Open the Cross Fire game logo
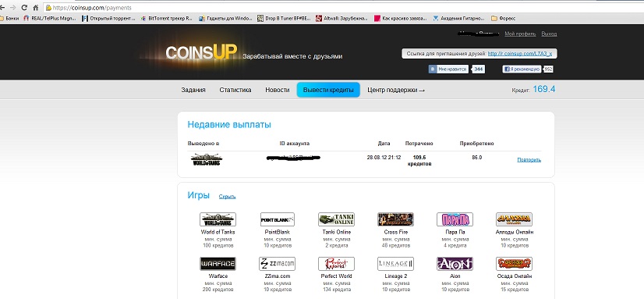 coord(395,219)
